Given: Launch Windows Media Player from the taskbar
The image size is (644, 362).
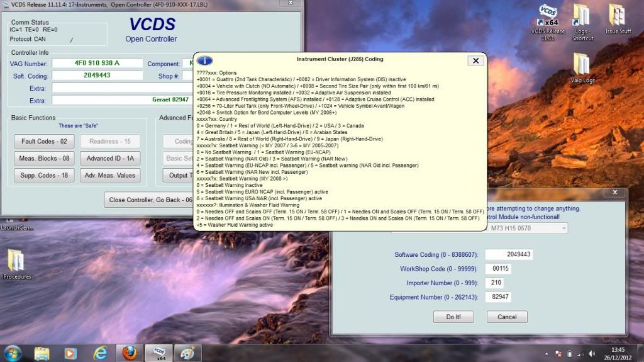Looking at the screenshot, I should [70, 353].
